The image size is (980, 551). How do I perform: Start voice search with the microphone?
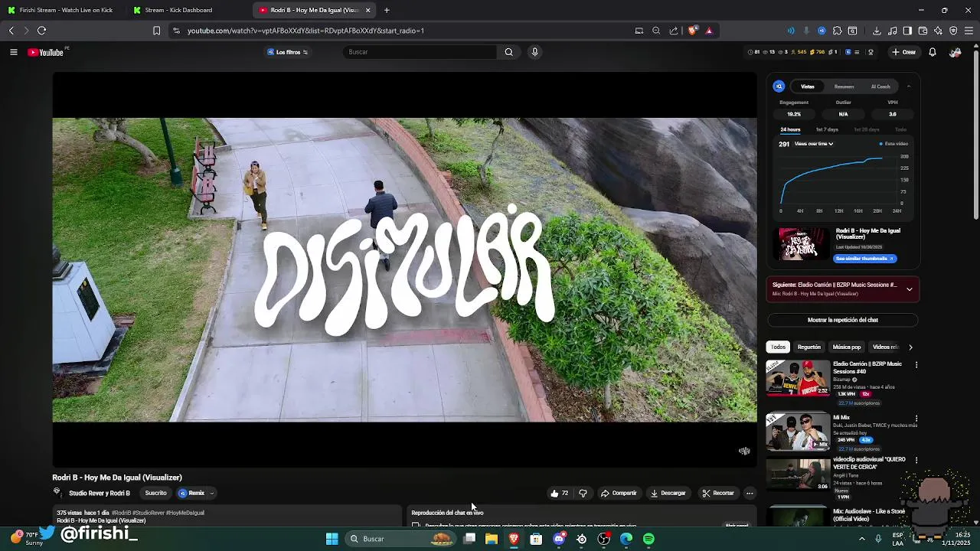coord(534,52)
